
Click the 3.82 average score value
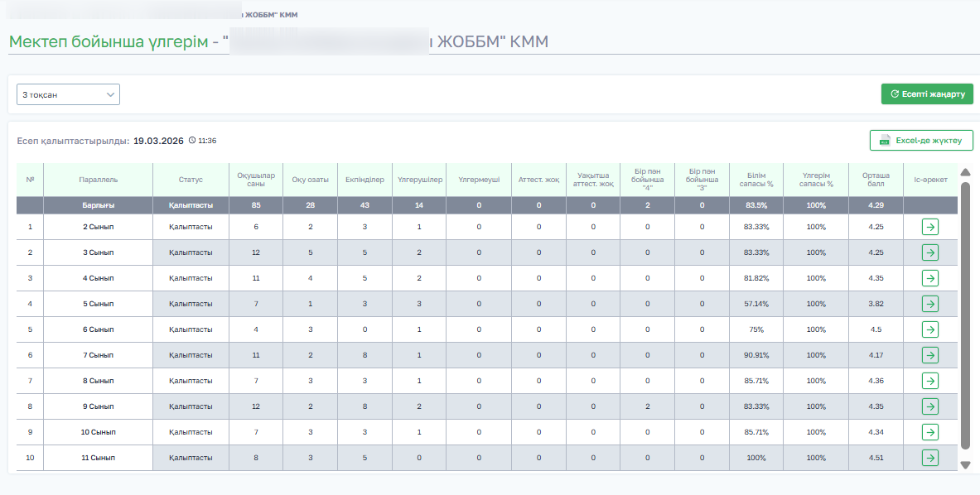coord(876,304)
